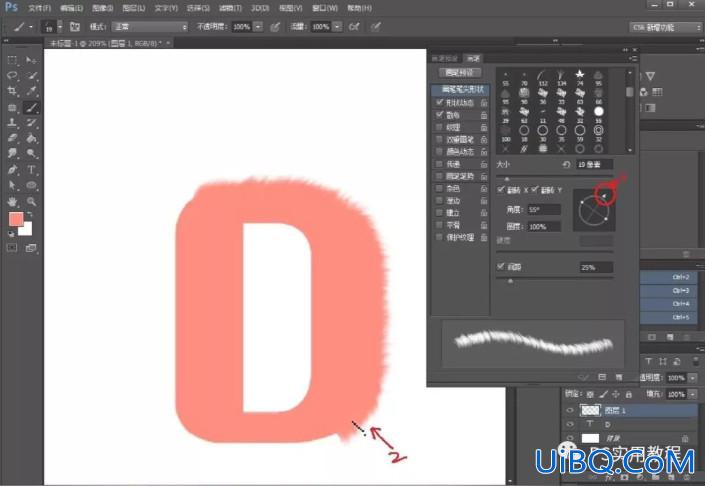The height and width of the screenshot is (486, 705).
Task: Select Brush Tip Shape option
Action: click(x=460, y=89)
